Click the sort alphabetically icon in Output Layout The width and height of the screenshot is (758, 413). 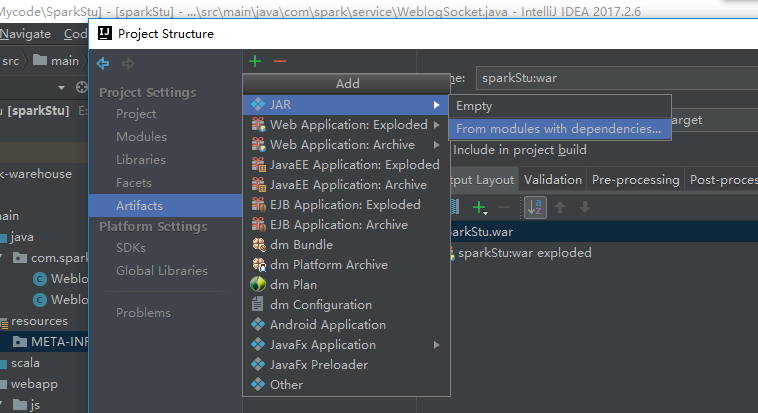[x=535, y=207]
